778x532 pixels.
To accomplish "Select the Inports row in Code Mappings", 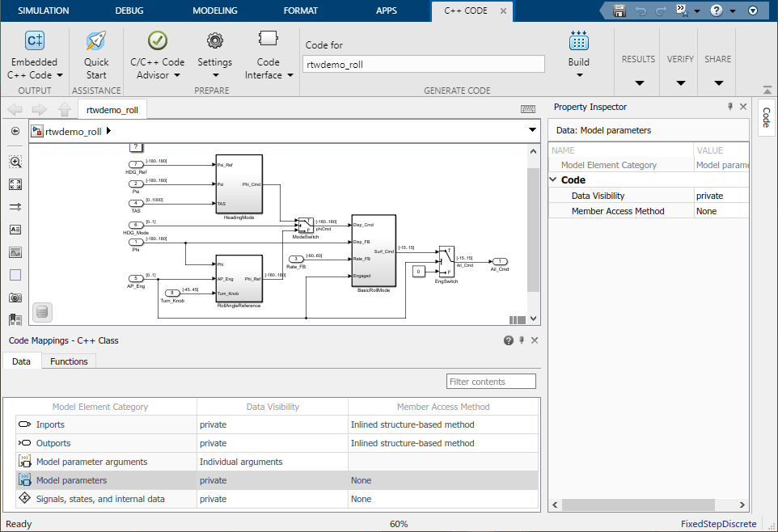I will tap(50, 424).
